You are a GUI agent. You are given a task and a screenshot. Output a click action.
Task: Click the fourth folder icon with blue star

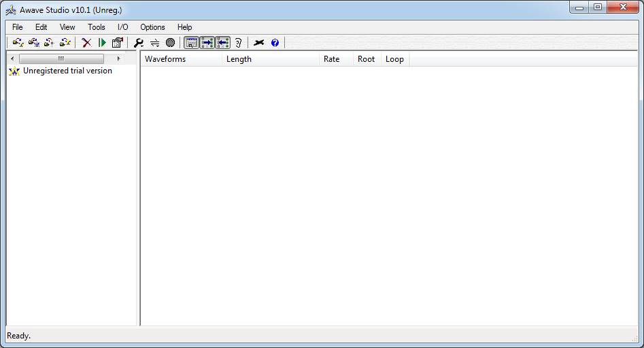coord(65,42)
